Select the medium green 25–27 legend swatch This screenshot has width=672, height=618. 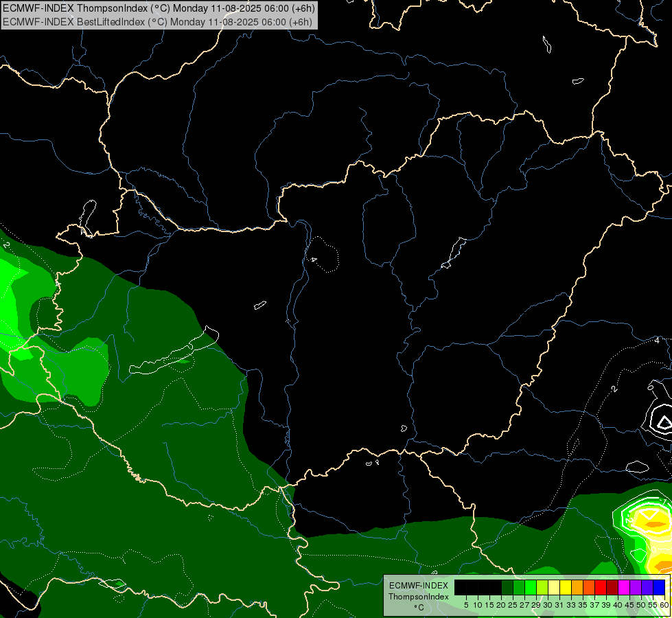point(518,588)
